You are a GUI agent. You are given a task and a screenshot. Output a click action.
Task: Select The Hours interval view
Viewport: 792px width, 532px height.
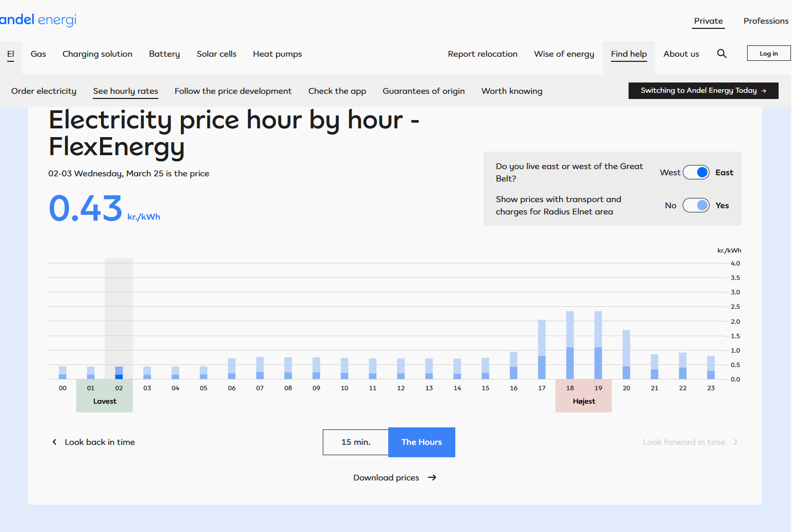421,442
